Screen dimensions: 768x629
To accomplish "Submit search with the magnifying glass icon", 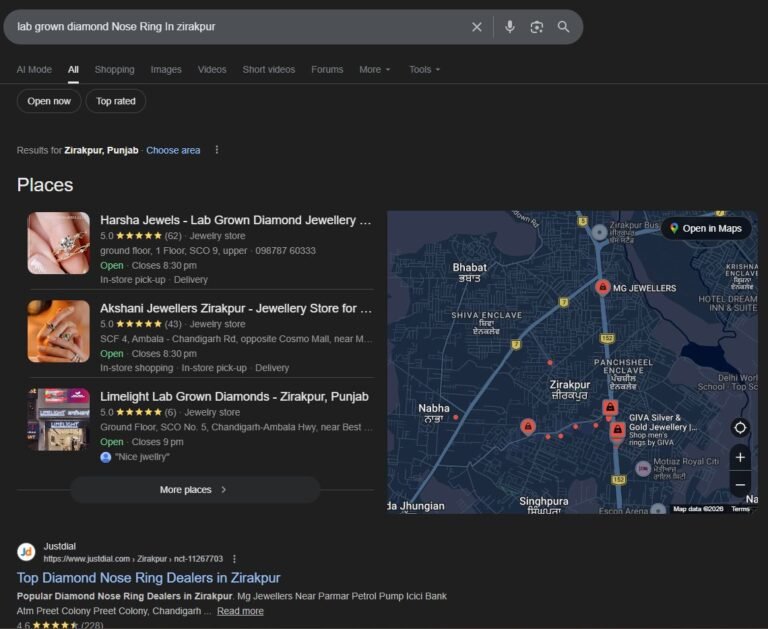I will 563,27.
